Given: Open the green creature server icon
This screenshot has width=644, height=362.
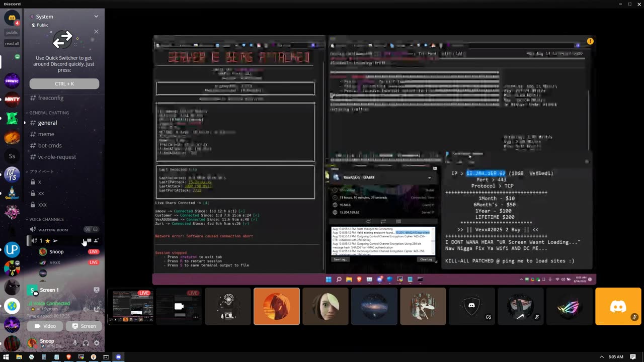Looking at the screenshot, I should coord(12,119).
